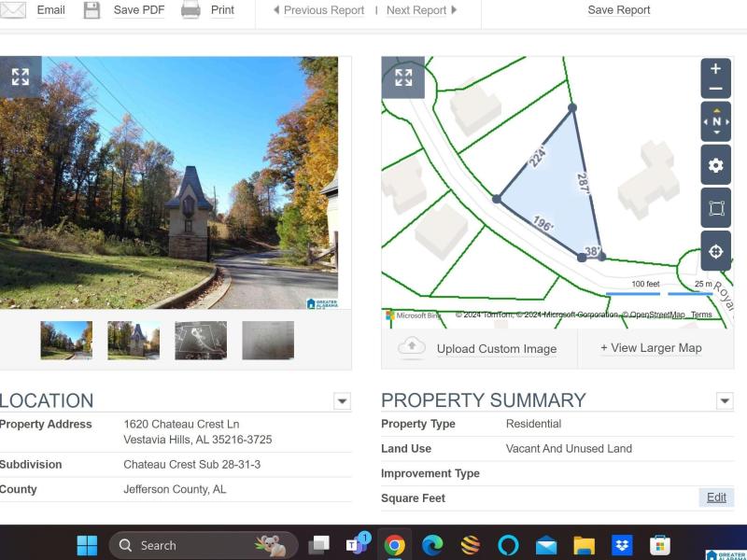747x560 pixels.
Task: Select the map area selection tool
Action: pos(716,208)
